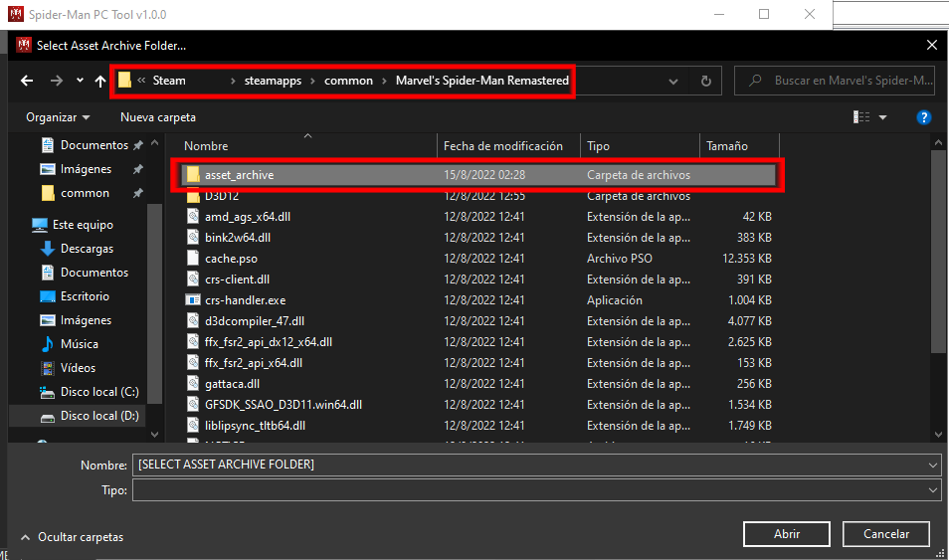Open Vídeos in the navigation pane
Screen dimensions: 949x560
coord(78,368)
